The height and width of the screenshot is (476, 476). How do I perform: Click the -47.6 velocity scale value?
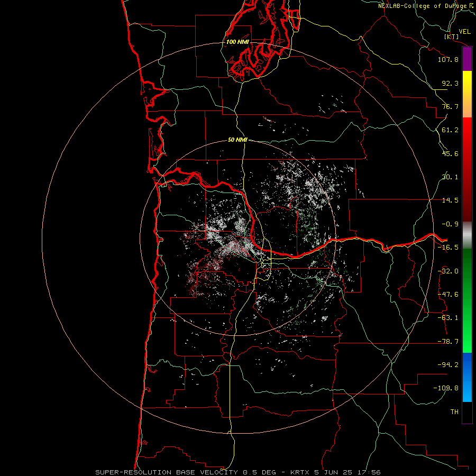coord(448,295)
